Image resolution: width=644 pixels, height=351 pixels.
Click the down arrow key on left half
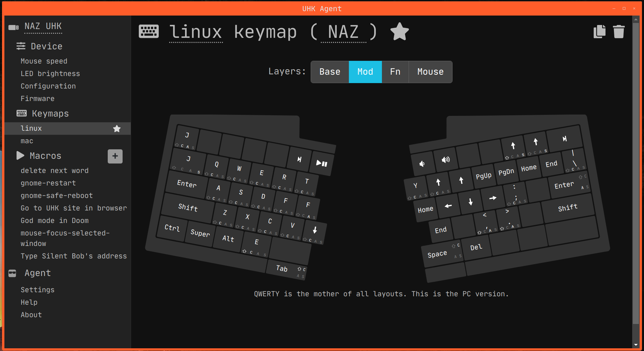315,231
